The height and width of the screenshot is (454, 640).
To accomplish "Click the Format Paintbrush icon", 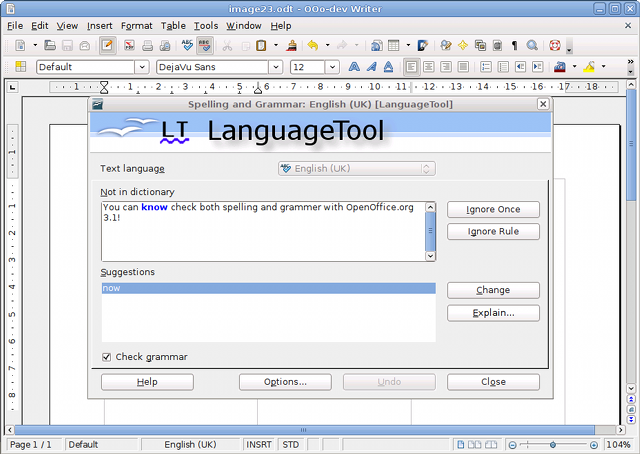I will click(291, 46).
